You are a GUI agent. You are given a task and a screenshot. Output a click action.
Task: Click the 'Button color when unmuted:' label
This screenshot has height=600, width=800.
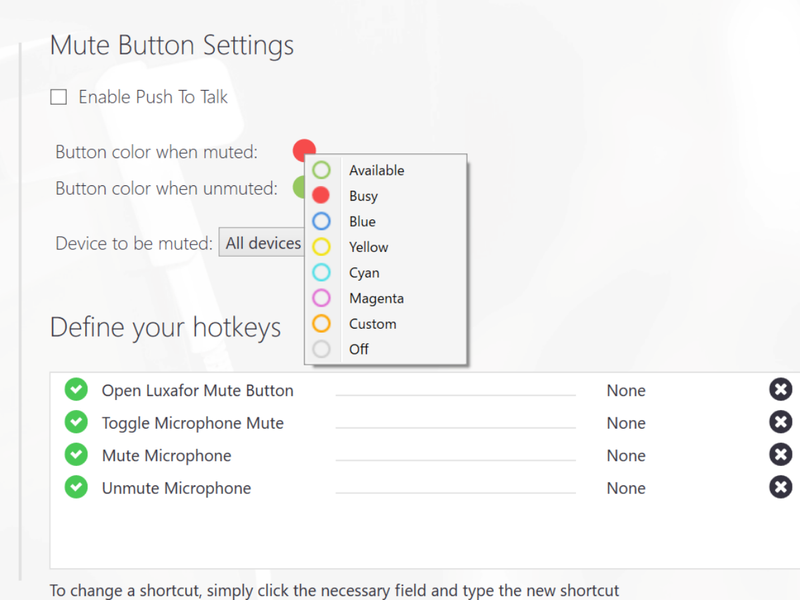coord(166,189)
